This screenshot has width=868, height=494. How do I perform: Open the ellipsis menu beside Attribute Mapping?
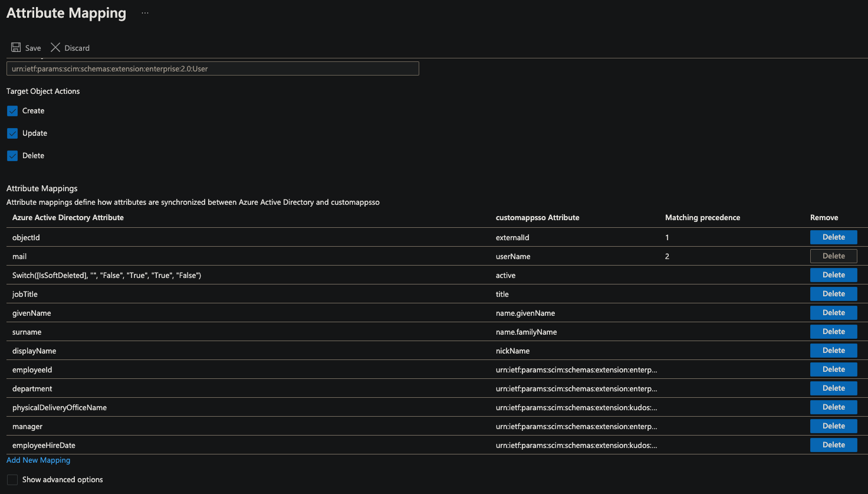pyautogui.click(x=145, y=13)
